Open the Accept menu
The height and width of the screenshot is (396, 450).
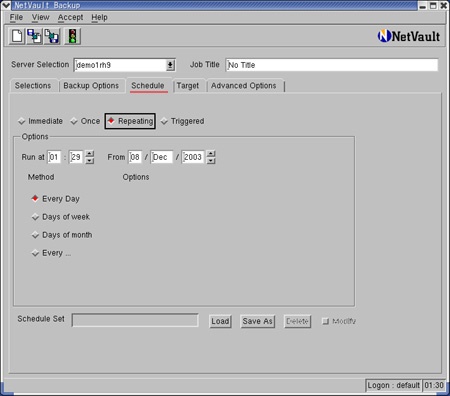point(70,17)
